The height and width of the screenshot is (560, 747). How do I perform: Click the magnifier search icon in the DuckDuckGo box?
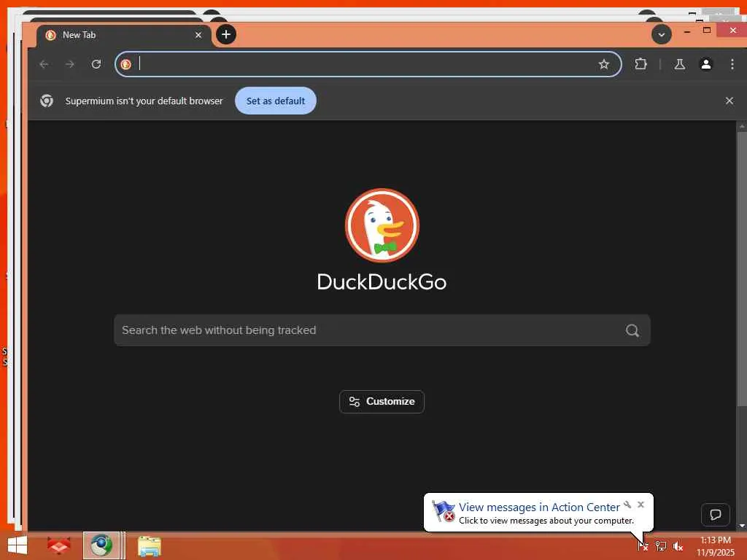(x=632, y=330)
